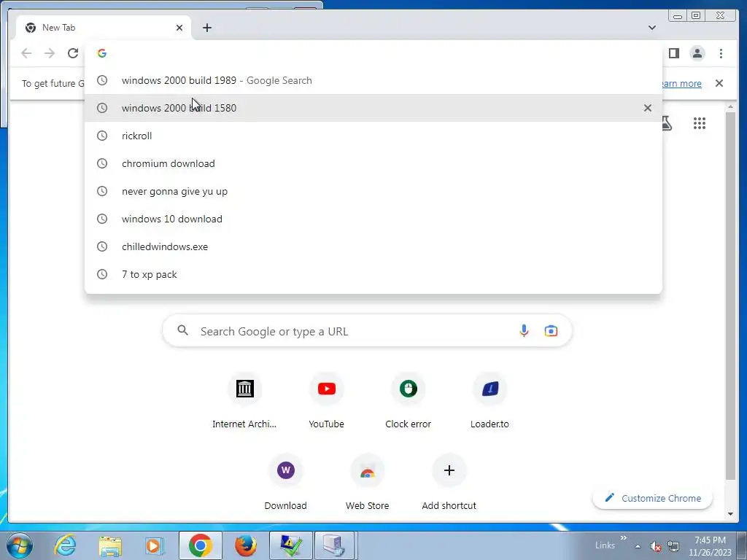This screenshot has width=747, height=560.
Task: Open the taskbar computer item
Action: [334, 545]
